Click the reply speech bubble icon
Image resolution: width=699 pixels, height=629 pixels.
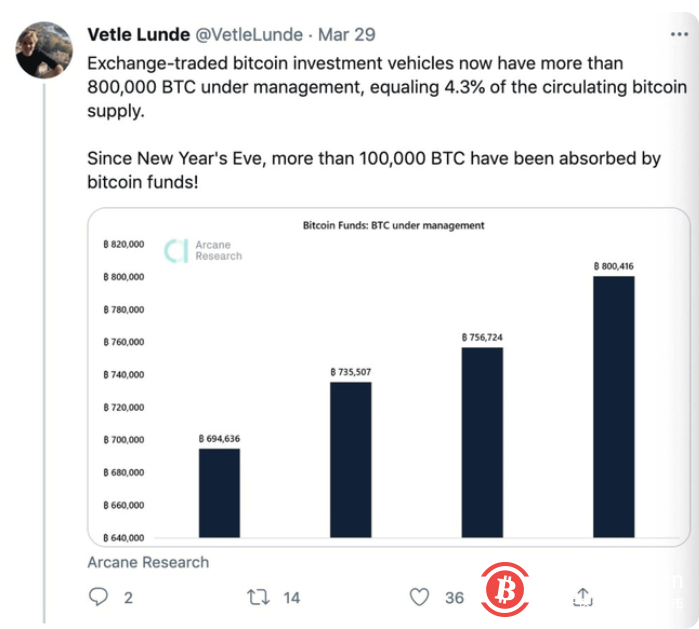pos(98,597)
